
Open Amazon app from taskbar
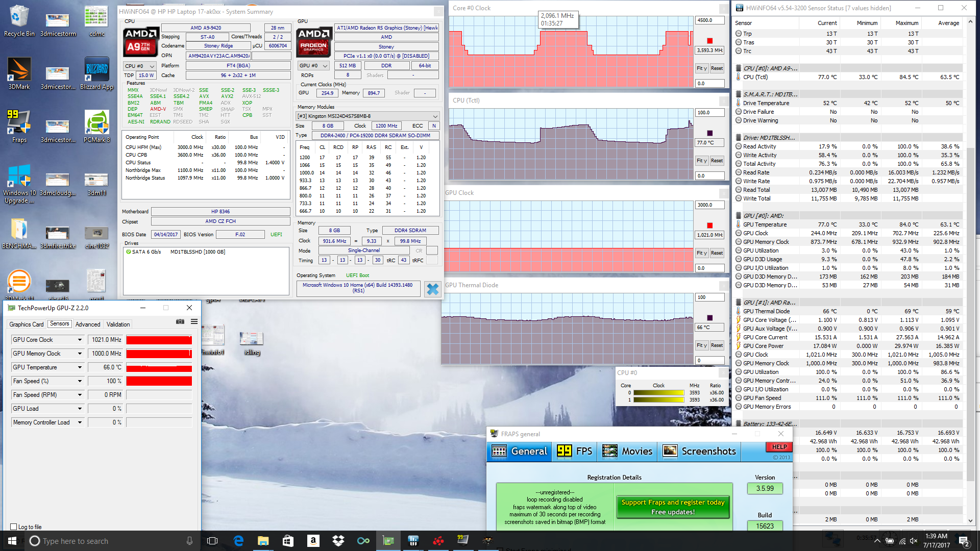pyautogui.click(x=313, y=541)
